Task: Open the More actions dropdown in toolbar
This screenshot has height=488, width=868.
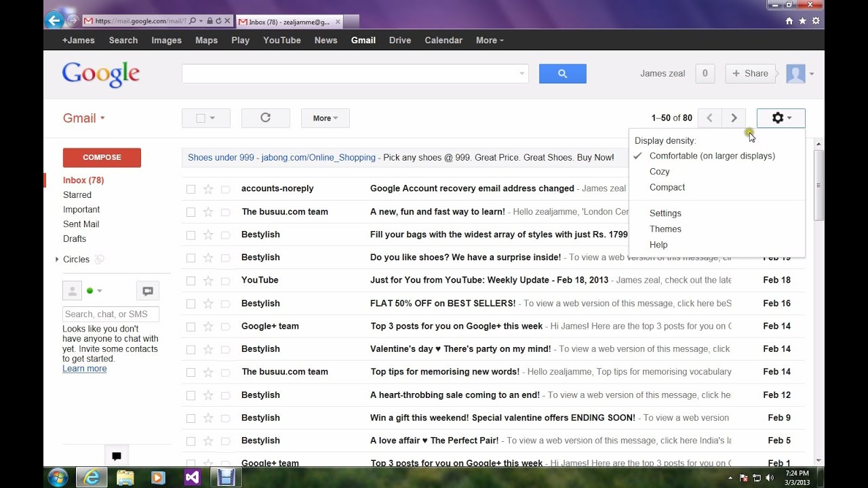Action: point(325,118)
